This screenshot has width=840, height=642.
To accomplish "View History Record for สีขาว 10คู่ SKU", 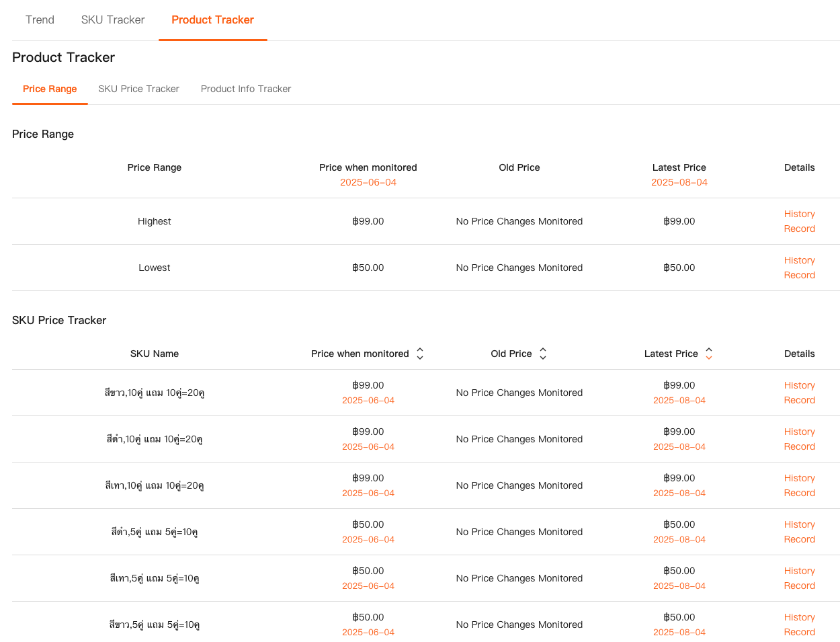I will pyautogui.click(x=799, y=393).
